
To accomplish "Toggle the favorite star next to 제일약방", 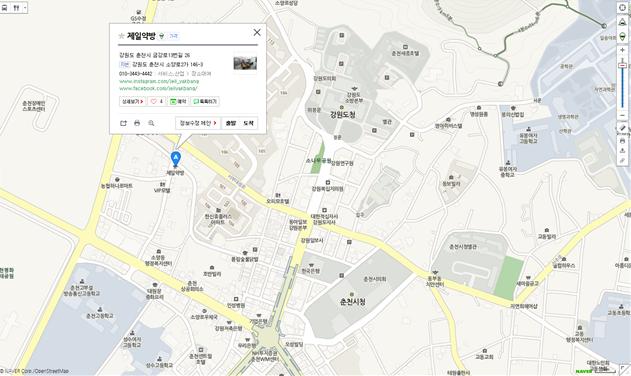I will click(122, 36).
